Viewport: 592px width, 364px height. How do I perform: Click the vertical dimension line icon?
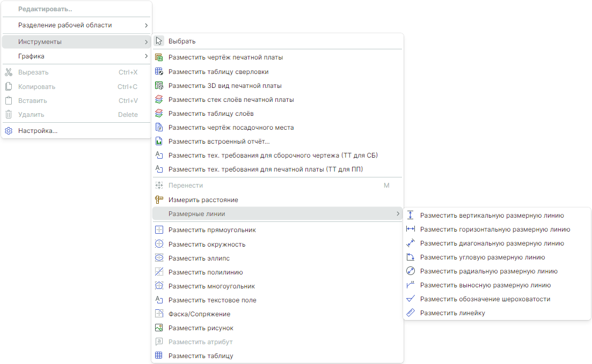pos(411,216)
